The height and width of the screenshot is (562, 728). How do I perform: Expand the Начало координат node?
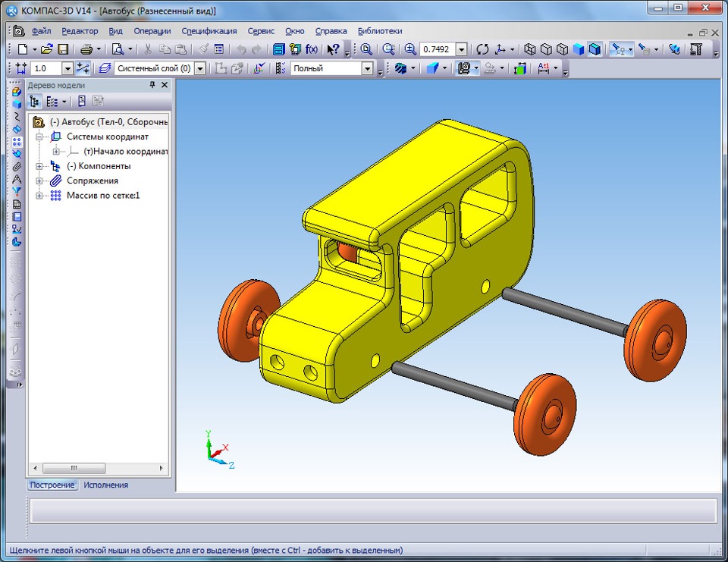[56, 152]
